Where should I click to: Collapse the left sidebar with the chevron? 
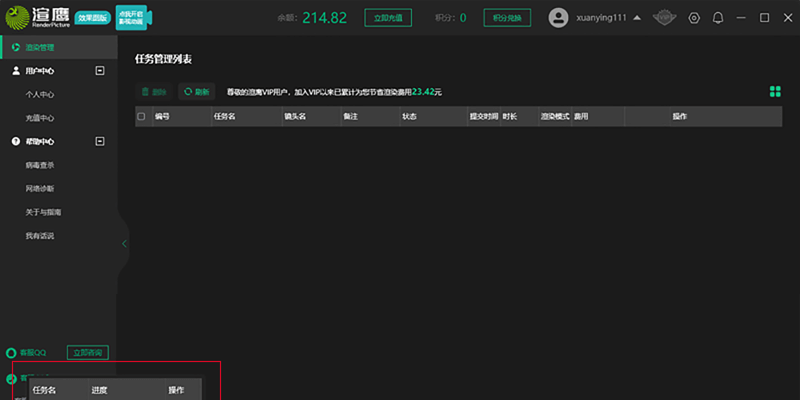pos(124,243)
